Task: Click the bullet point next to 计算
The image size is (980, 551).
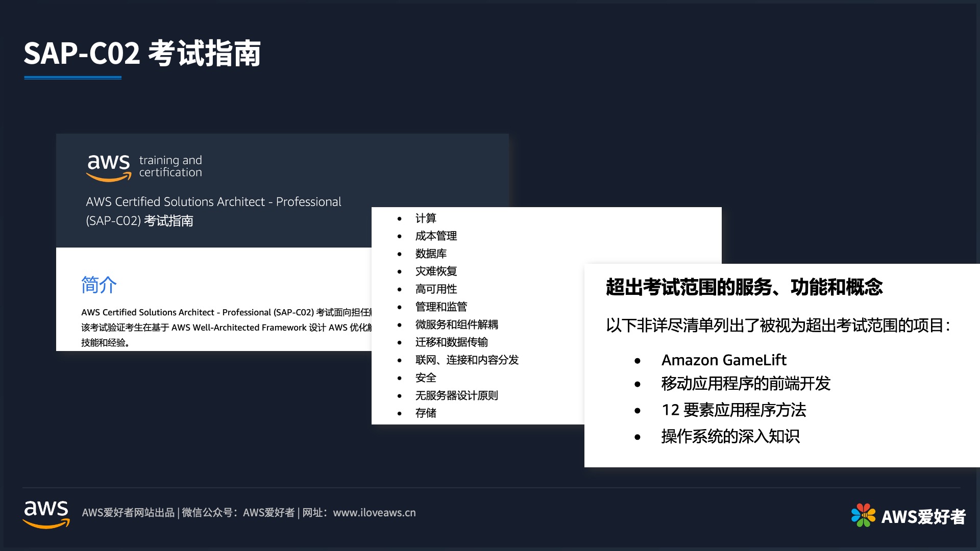Action: point(400,218)
